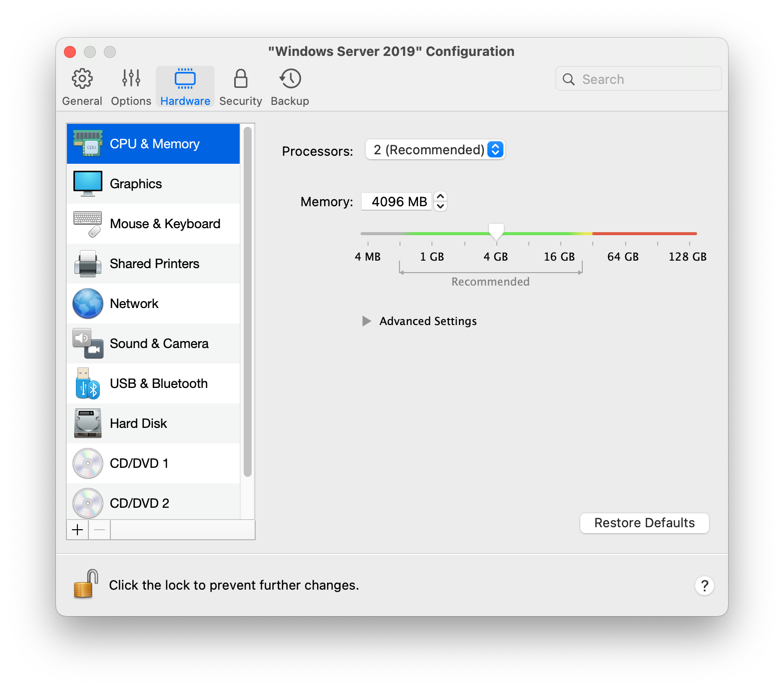Click the minus remove-device button

(x=99, y=530)
